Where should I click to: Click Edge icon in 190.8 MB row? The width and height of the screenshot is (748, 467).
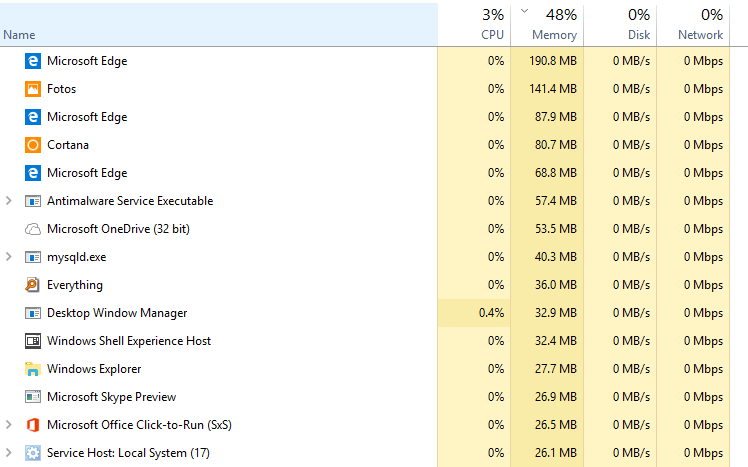(x=32, y=61)
